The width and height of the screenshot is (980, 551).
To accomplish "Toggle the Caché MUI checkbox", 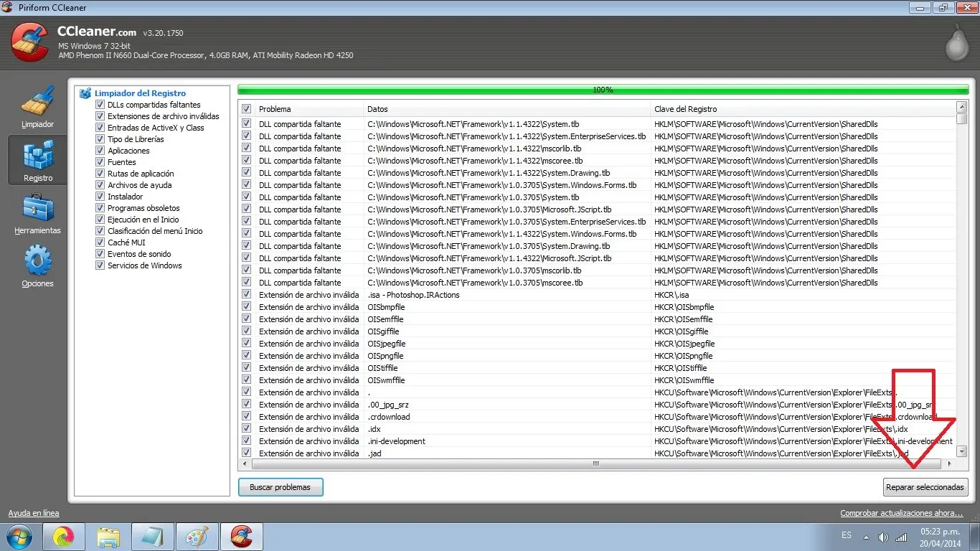I will (x=100, y=242).
